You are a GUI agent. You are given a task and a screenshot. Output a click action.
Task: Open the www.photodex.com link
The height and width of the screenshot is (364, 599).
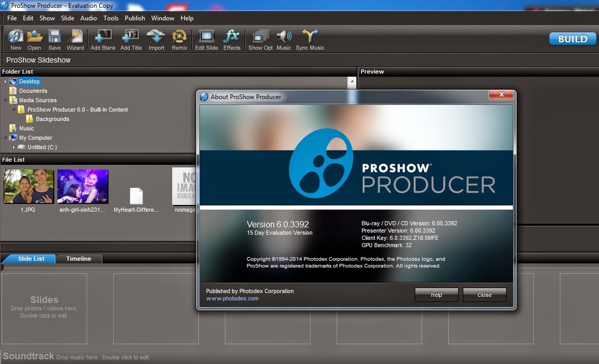point(232,298)
